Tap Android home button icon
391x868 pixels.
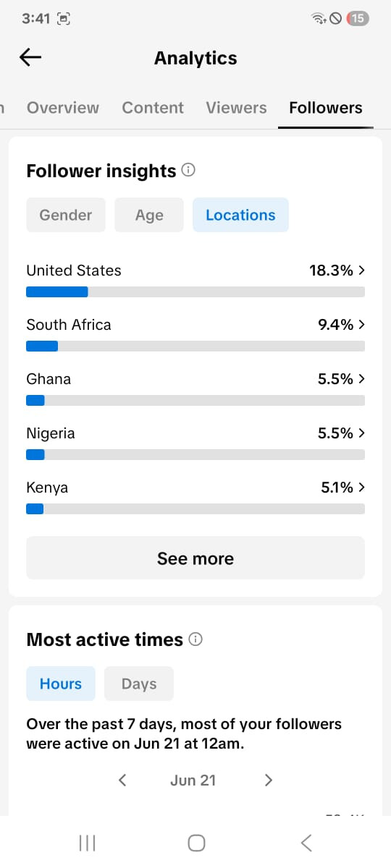(196, 843)
